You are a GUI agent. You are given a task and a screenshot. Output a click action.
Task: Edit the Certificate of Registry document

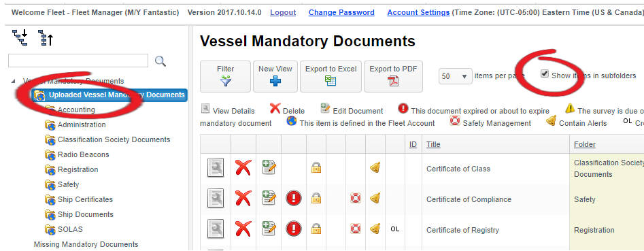coord(269,229)
